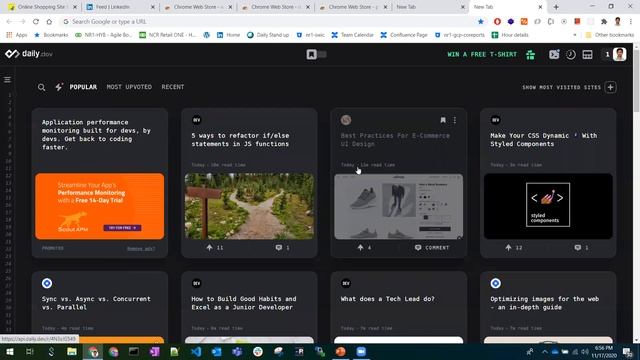Open the layout settings icon in header
640x360 pixels.
pyautogui.click(x=587, y=54)
